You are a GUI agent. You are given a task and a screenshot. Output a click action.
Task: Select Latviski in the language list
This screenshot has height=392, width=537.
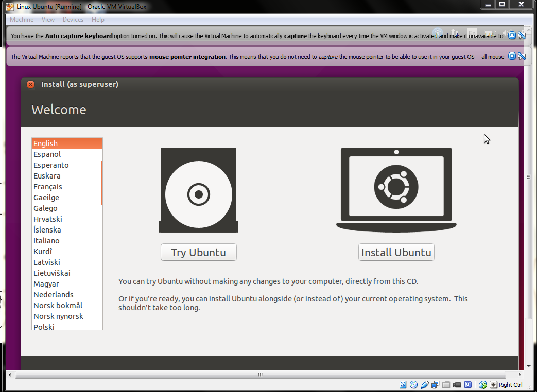[67, 262]
